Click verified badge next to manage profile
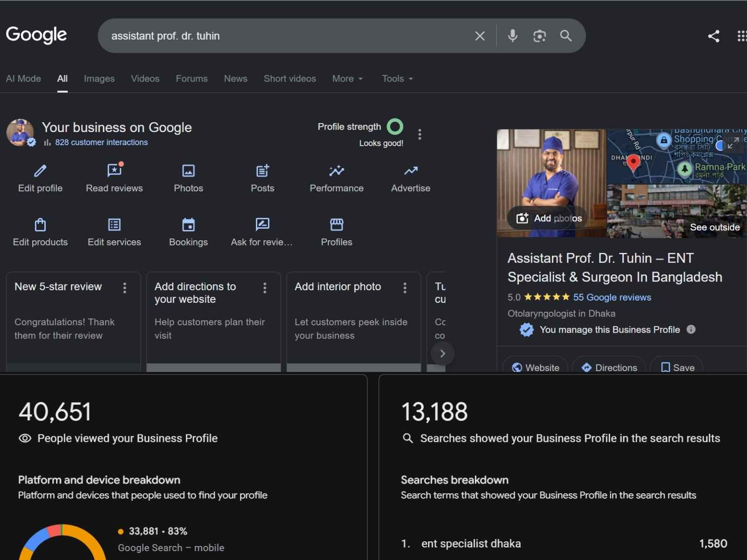 coord(527,329)
